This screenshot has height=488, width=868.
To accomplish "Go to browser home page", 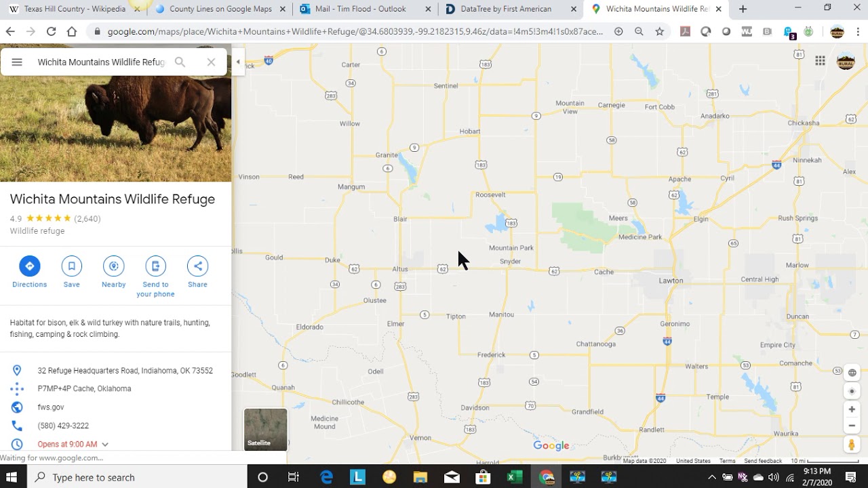I will tap(72, 31).
